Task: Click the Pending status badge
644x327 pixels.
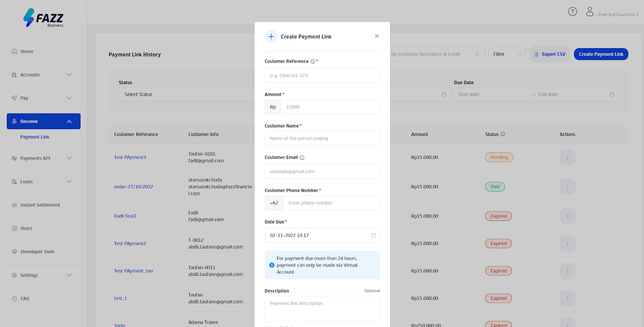Action: pyautogui.click(x=499, y=158)
